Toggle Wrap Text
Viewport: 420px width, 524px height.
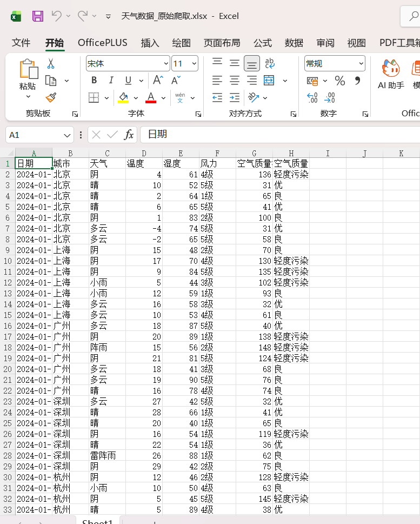(269, 63)
